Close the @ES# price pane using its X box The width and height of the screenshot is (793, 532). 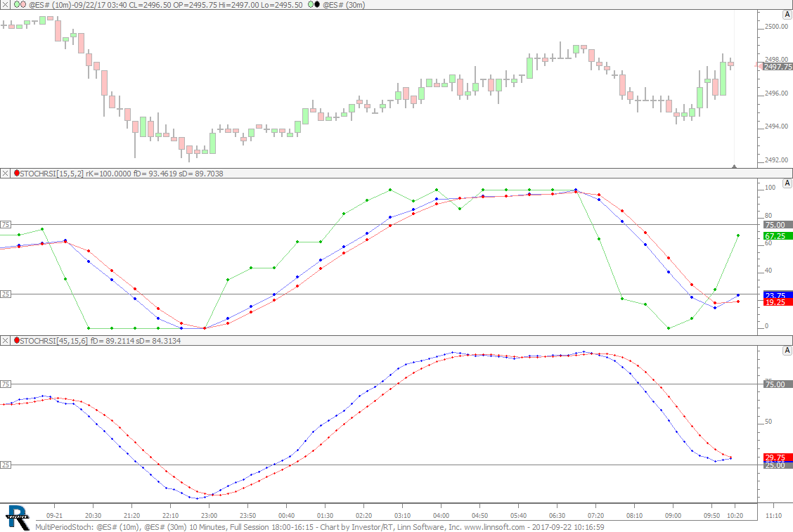pyautogui.click(x=5, y=4)
